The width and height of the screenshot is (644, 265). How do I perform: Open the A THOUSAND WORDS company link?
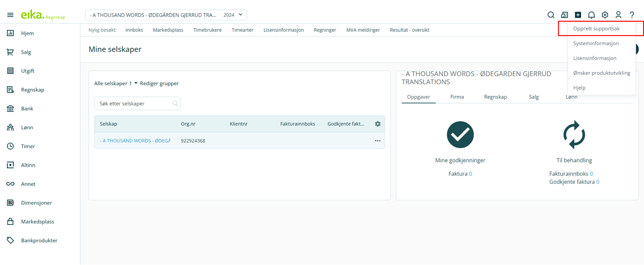coord(135,141)
